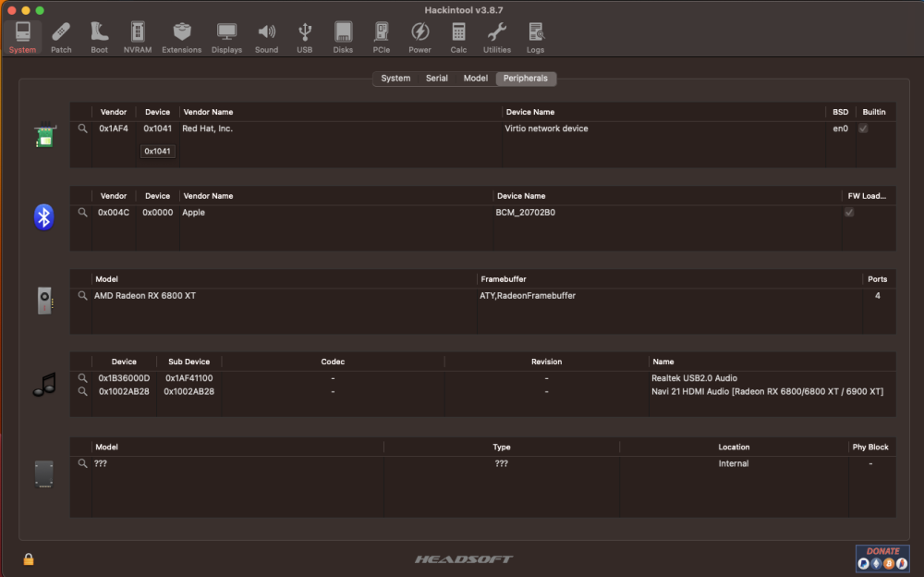This screenshot has width=924, height=577.
Task: Click the graphics card icon
Action: point(44,301)
